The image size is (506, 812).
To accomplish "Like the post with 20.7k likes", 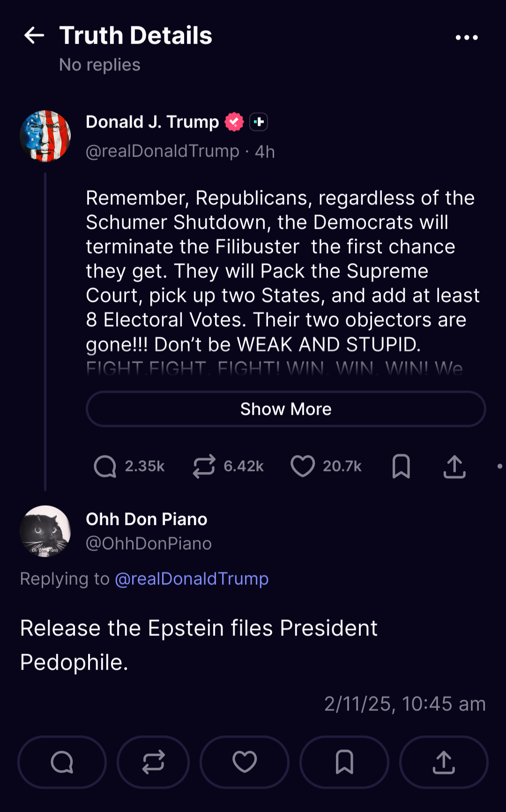I will click(x=303, y=466).
